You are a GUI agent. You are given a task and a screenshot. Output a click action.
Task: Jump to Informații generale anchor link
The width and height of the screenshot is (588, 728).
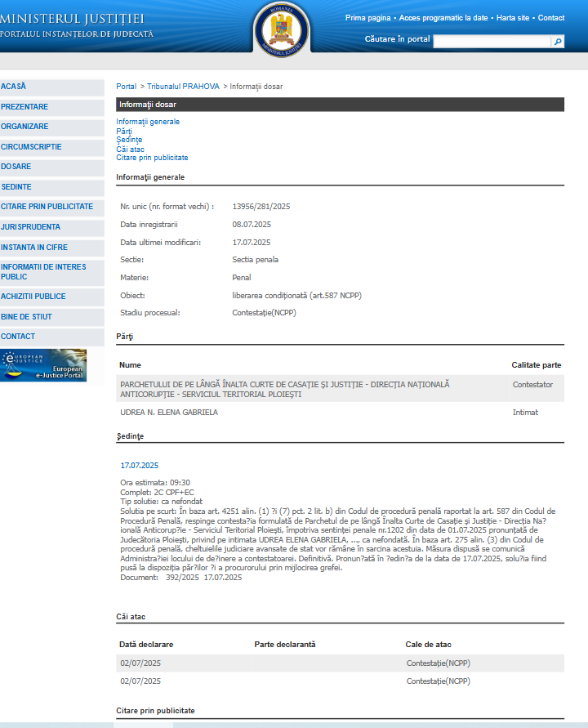148,122
